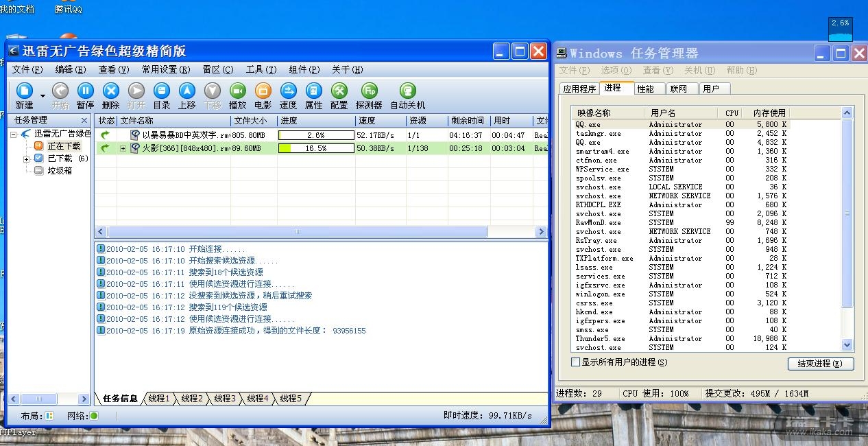Click the 内存使用 column header to sort
The image size is (868, 446).
click(x=769, y=113)
